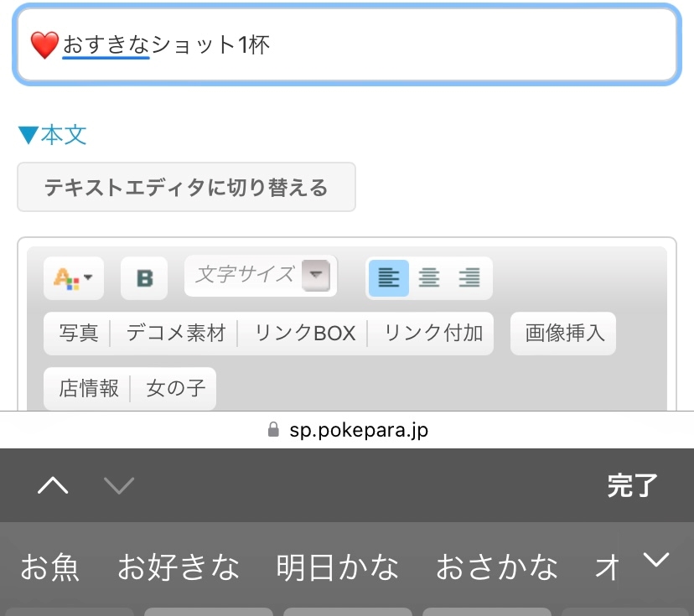Viewport: 694px width, 616px height.
Task: Click the 写真 photo button
Action: 79,334
